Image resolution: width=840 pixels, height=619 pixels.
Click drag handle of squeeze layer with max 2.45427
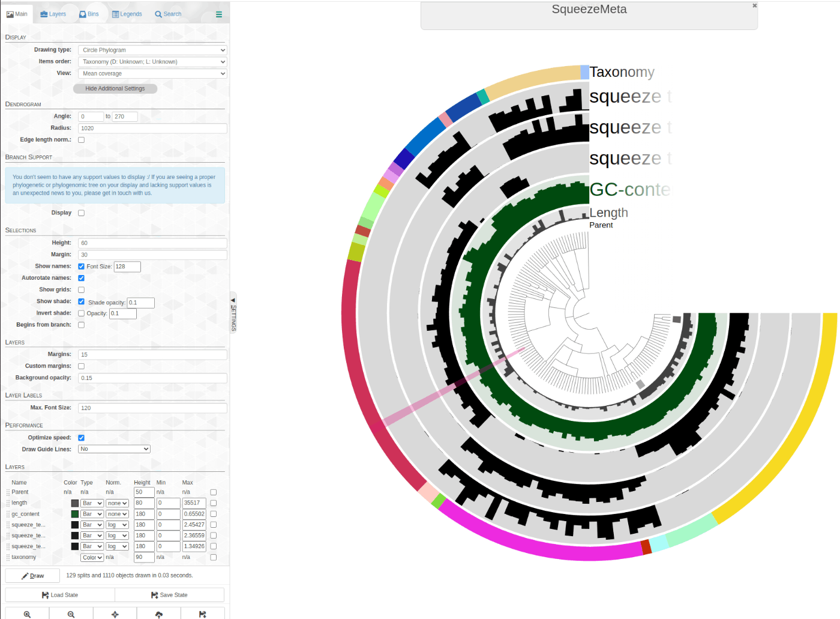[8, 525]
